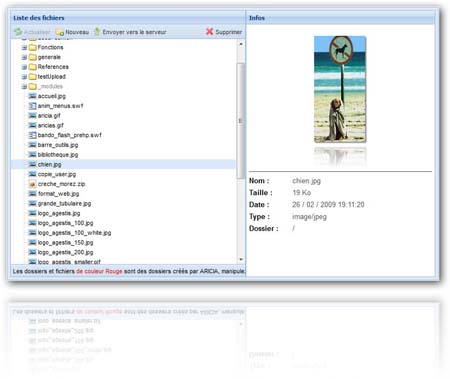Select the file barre_outils.jpg

(58, 145)
